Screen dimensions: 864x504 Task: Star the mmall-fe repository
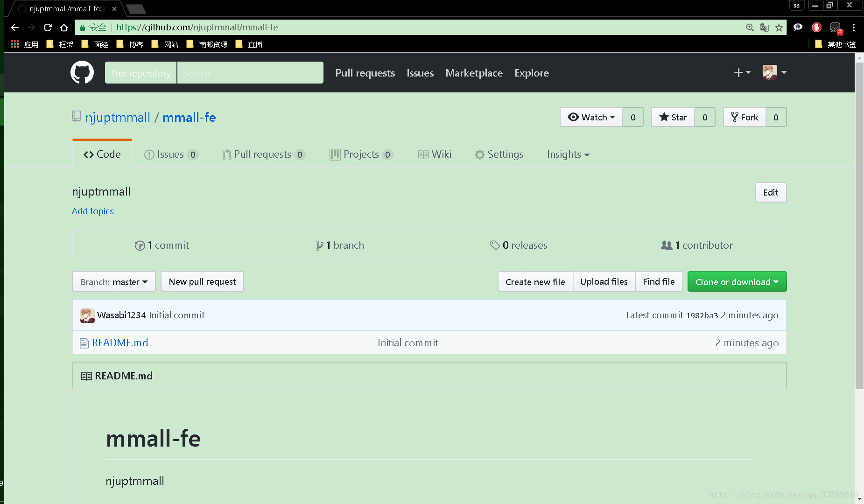pyautogui.click(x=673, y=117)
